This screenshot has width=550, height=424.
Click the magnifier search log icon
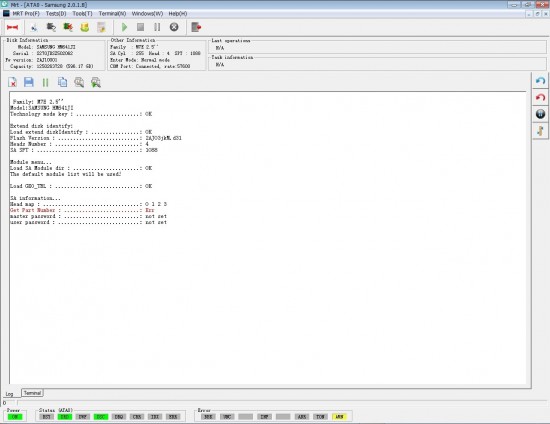point(79,82)
